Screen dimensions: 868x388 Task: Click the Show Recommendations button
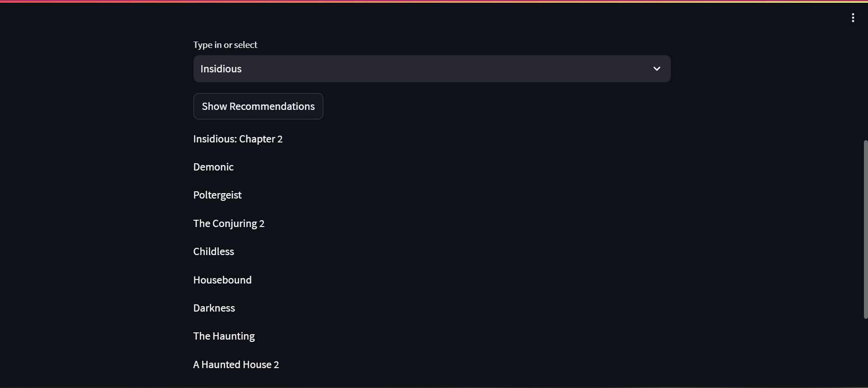pos(258,106)
